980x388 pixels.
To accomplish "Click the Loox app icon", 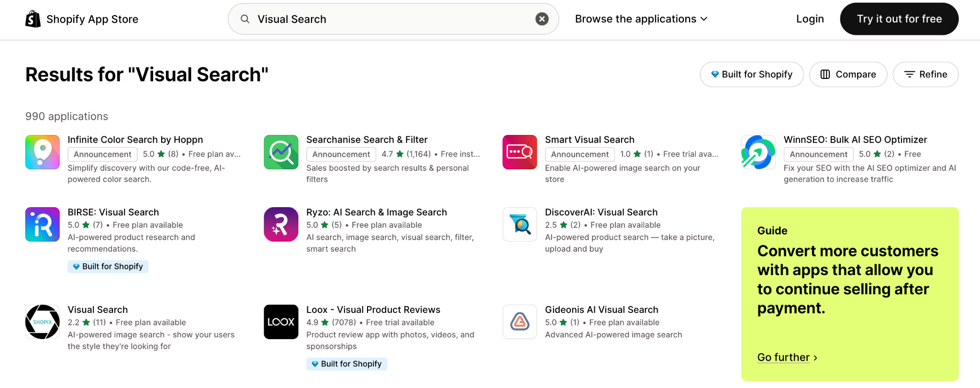I will click(281, 322).
